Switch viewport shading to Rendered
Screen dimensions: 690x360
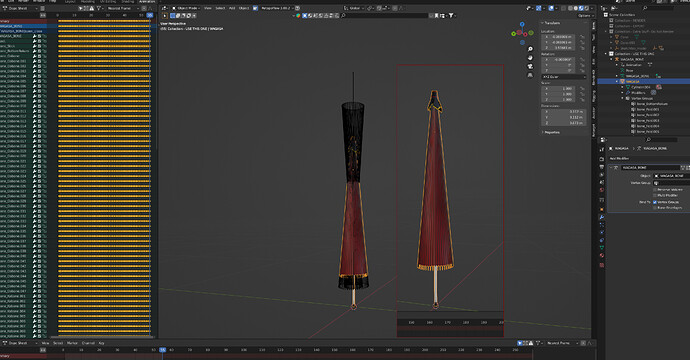tap(587, 8)
